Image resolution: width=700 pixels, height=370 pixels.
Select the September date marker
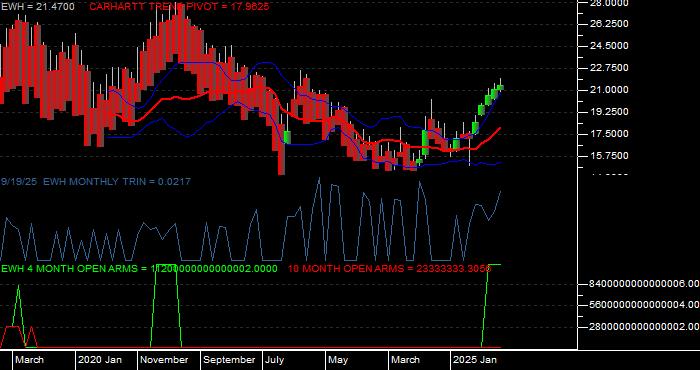pyautogui.click(x=229, y=360)
